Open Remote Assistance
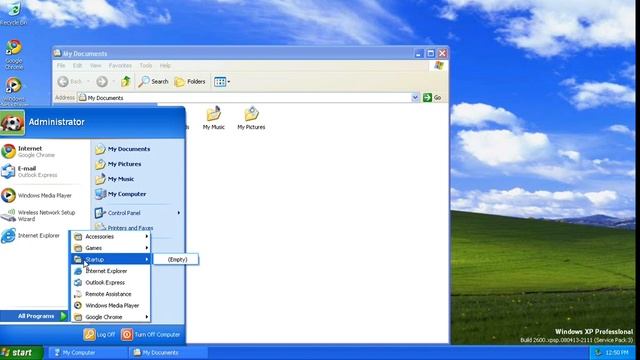Viewport: 640px width, 360px height. (111, 294)
